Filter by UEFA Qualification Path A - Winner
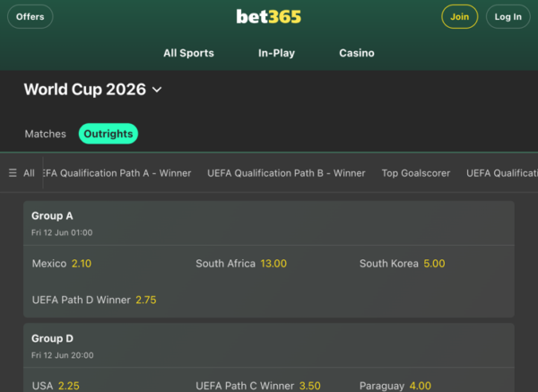 (117, 173)
